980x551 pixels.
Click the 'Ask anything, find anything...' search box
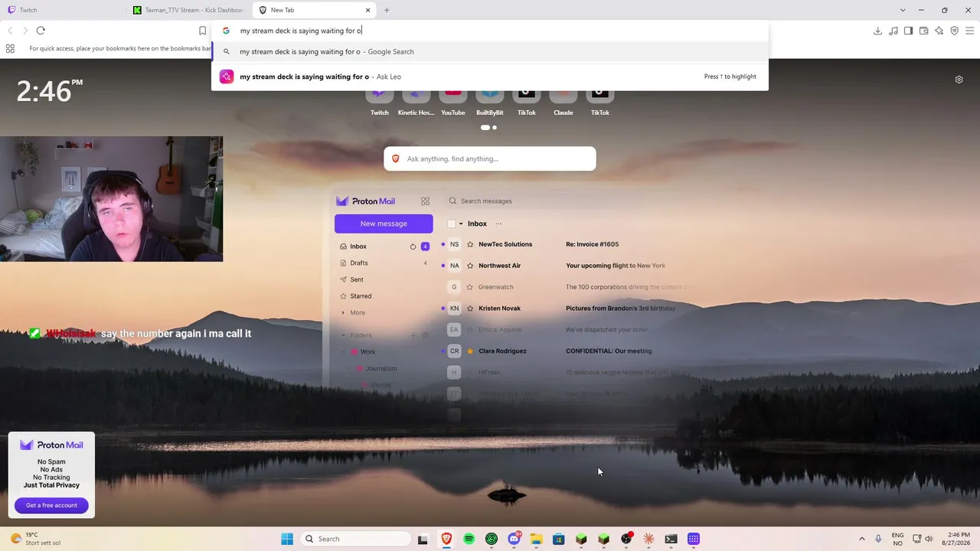[x=490, y=159]
